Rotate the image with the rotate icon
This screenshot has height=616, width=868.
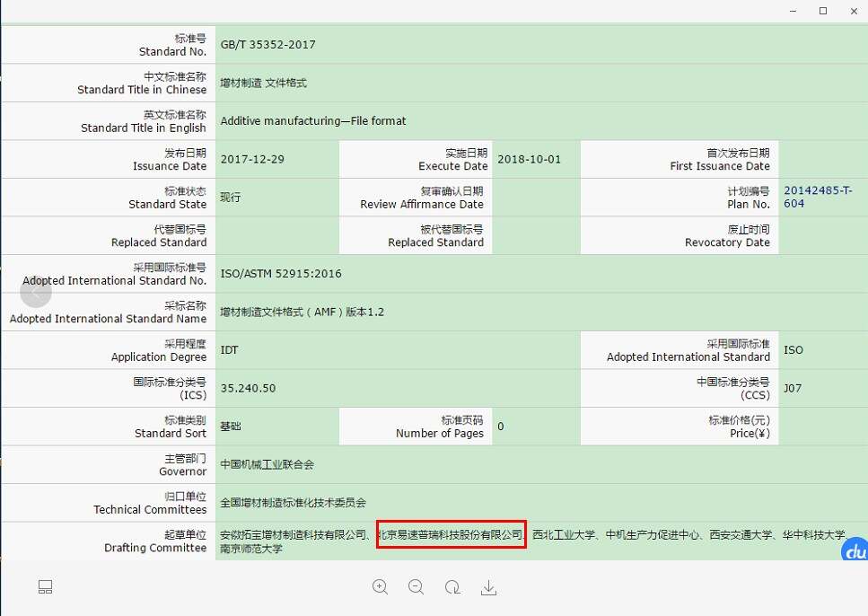pyautogui.click(x=452, y=587)
